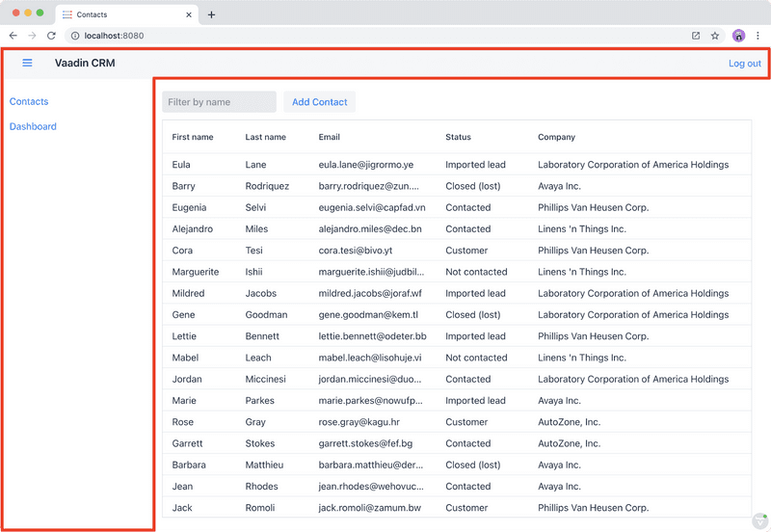Screen dimensions: 771x532
Task: Click Customer status in Jack's row
Action: coord(466,508)
